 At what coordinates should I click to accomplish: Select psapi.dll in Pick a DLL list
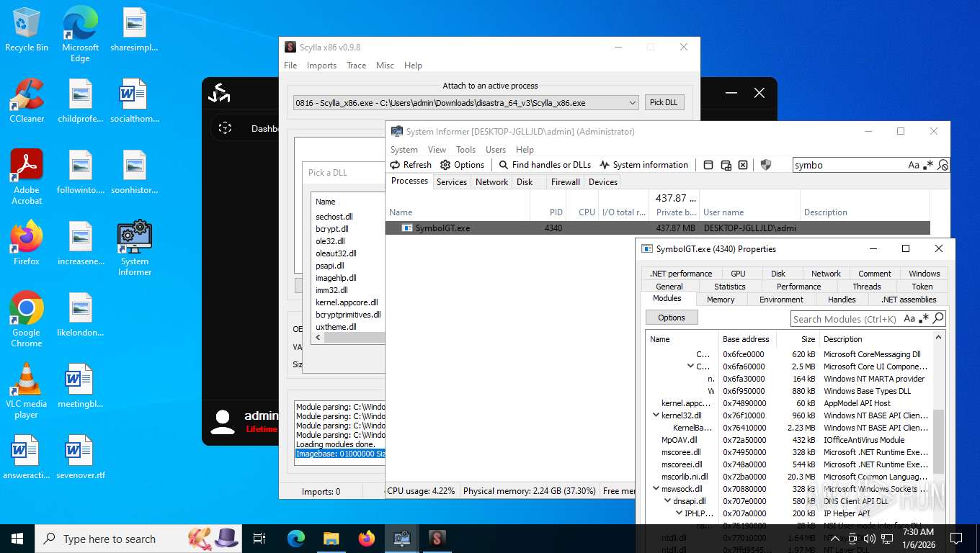329,266
